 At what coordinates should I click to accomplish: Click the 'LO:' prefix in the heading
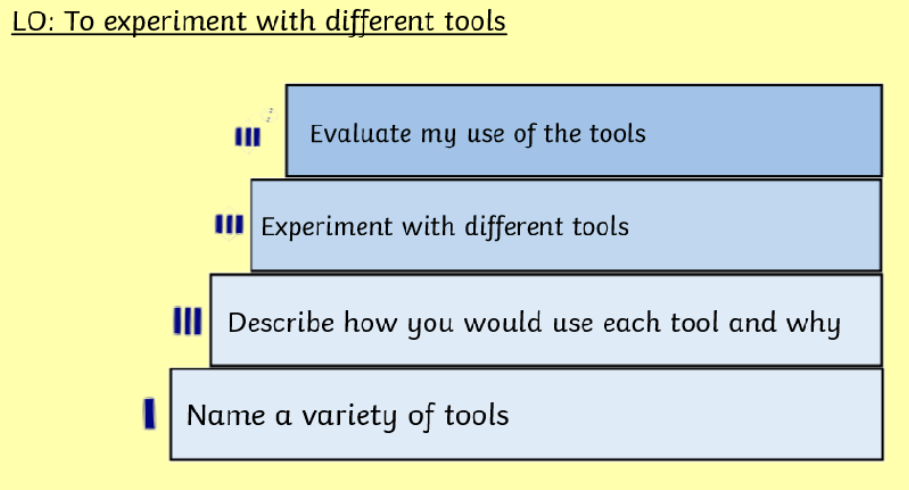(x=33, y=21)
